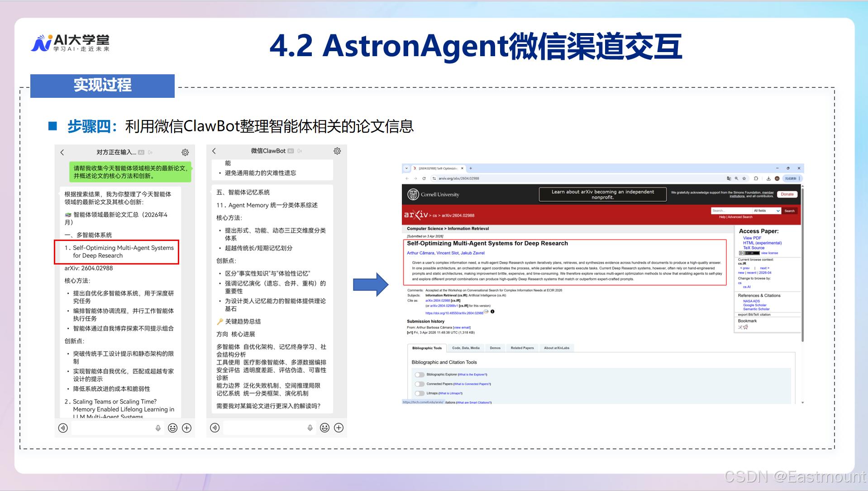Switch to Demos tab
This screenshot has height=491, width=868.
(x=495, y=348)
